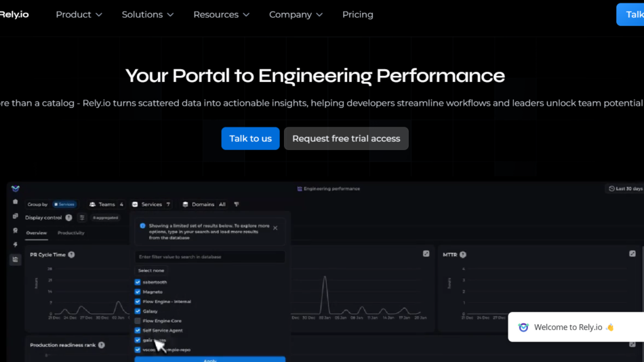Open the Teams 4 filter dropdown
644x362 pixels.
(x=106, y=204)
